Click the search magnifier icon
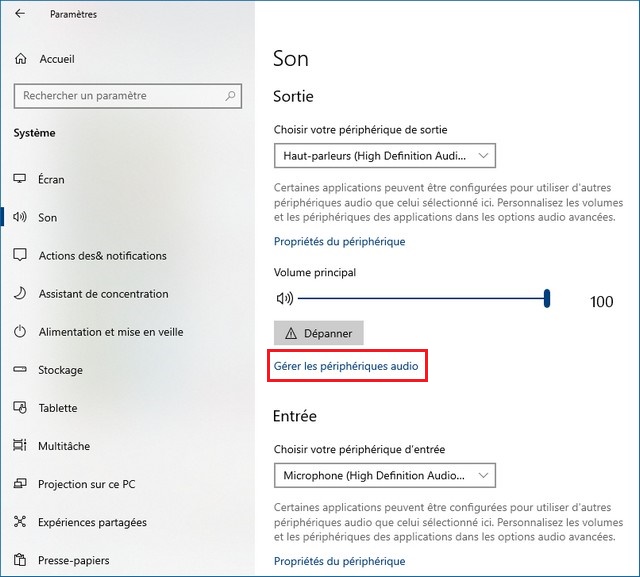This screenshot has width=640, height=577. coord(231,96)
